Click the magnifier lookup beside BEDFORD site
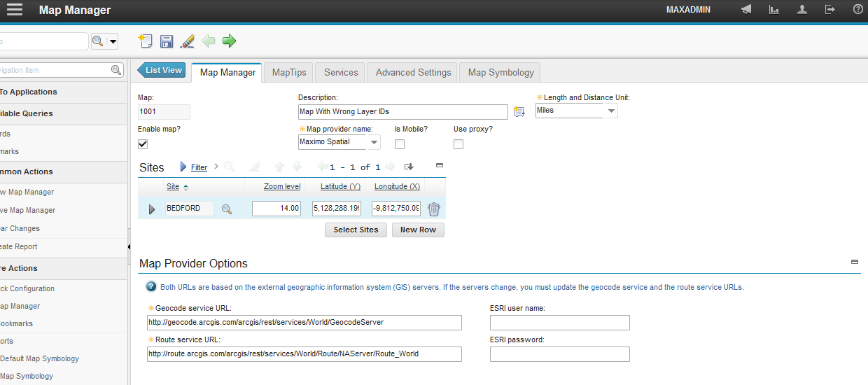Image resolution: width=868 pixels, height=385 pixels. pyautogui.click(x=227, y=209)
